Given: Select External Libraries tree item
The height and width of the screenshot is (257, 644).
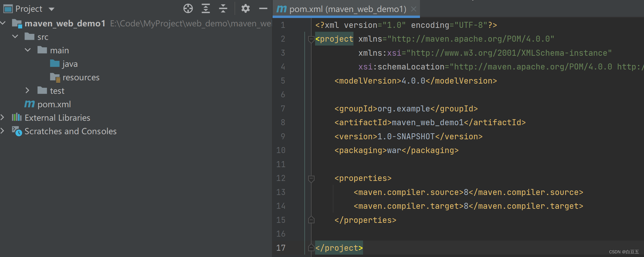Looking at the screenshot, I should pos(57,118).
